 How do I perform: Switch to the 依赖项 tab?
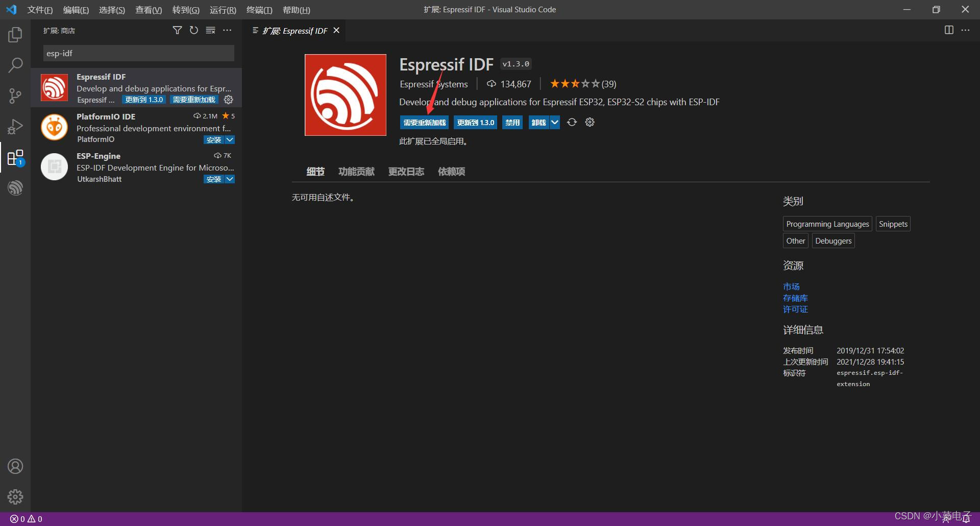452,172
